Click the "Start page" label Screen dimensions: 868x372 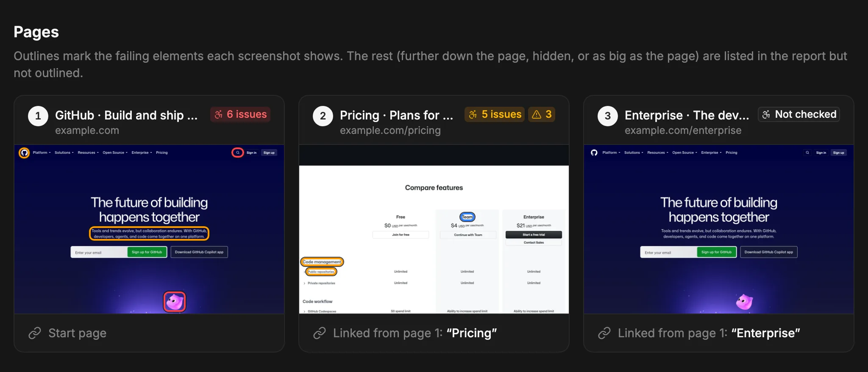(x=77, y=333)
